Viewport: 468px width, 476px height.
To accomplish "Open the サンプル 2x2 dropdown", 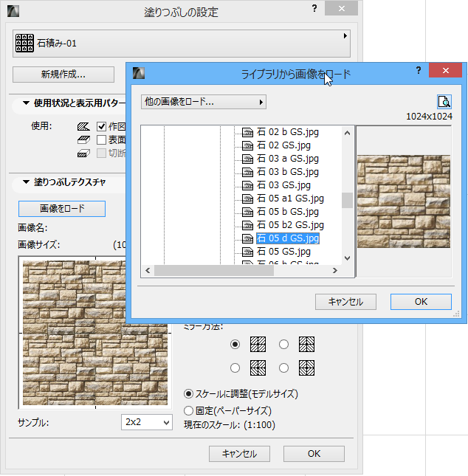I will click(x=147, y=422).
